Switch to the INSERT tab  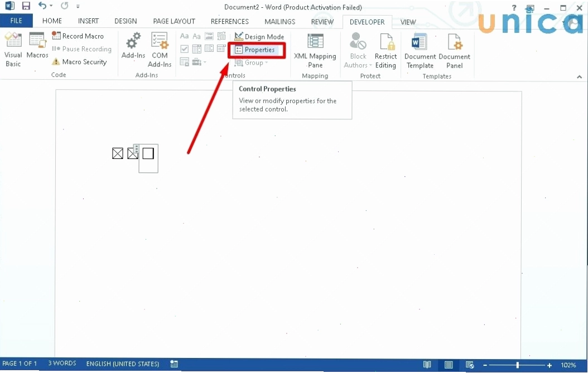[x=89, y=21]
